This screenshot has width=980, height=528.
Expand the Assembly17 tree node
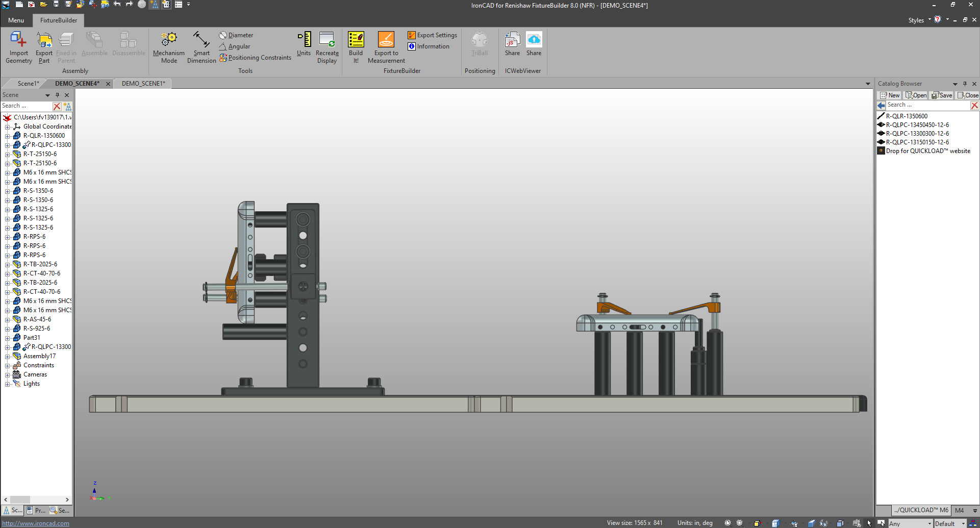7,357
